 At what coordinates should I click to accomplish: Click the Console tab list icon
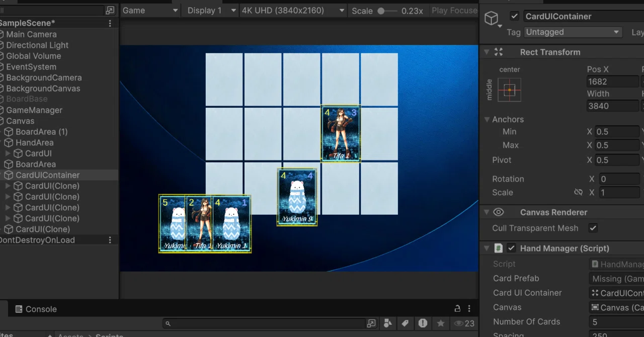19,309
